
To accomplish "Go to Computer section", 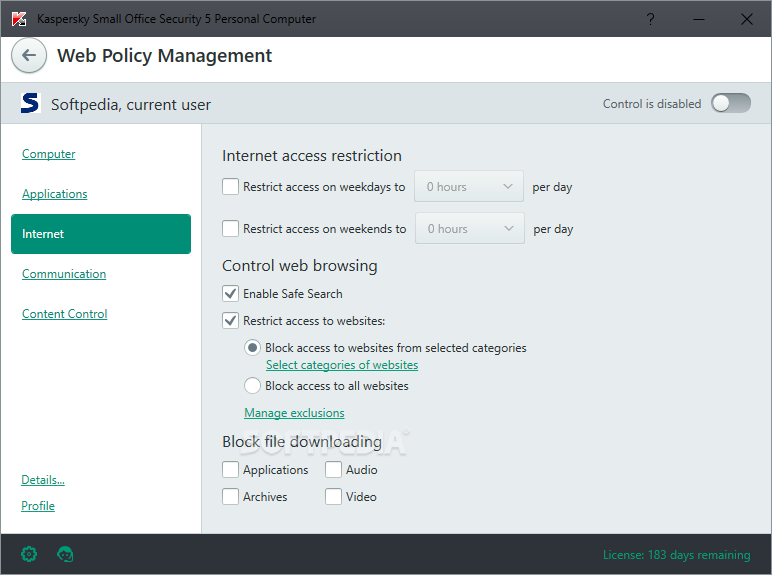I will point(49,154).
